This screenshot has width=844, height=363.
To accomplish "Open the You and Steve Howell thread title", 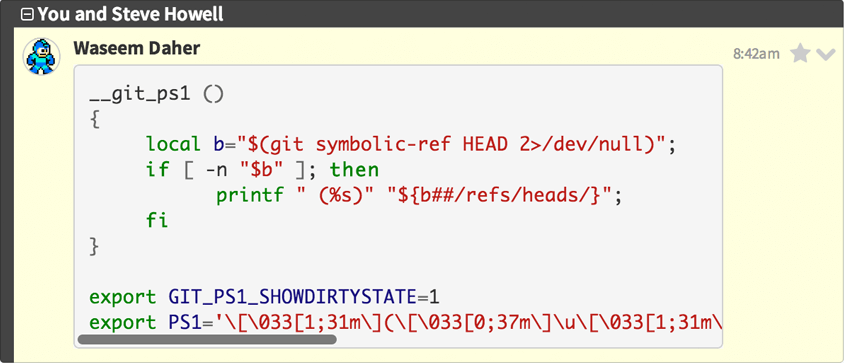I will (130, 15).
